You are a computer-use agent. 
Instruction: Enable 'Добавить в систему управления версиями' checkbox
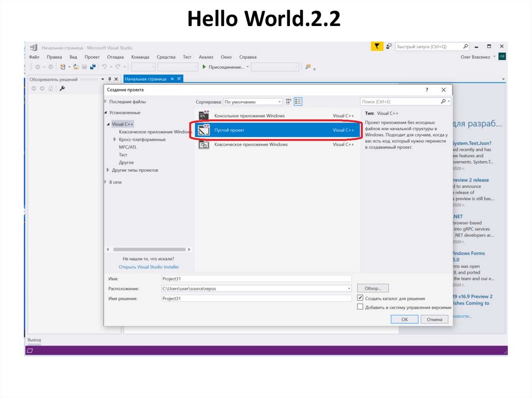(x=360, y=307)
